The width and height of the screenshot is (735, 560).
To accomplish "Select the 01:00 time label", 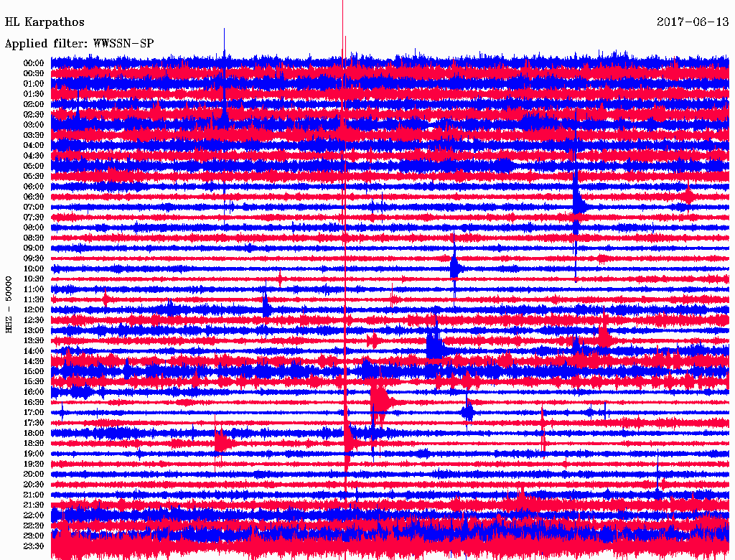I will pos(34,84).
